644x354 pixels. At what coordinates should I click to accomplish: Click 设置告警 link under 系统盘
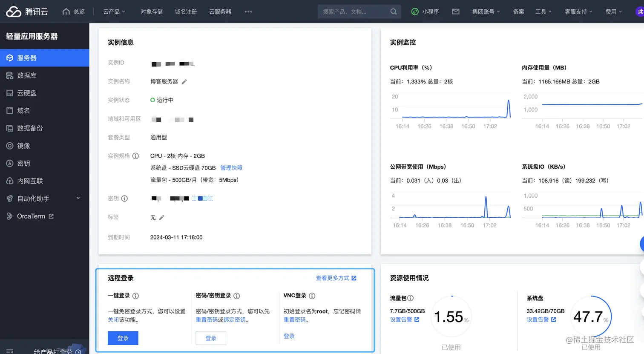pos(541,319)
